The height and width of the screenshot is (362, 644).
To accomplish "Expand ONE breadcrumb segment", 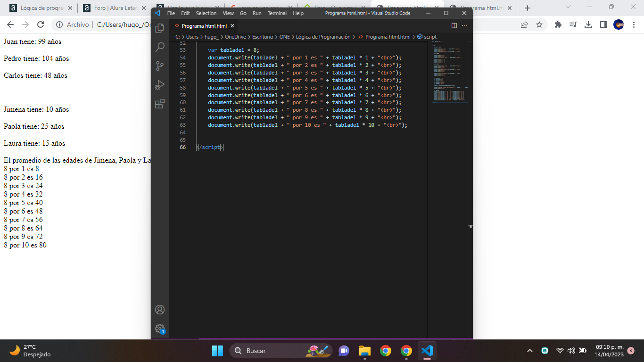I will click(284, 37).
